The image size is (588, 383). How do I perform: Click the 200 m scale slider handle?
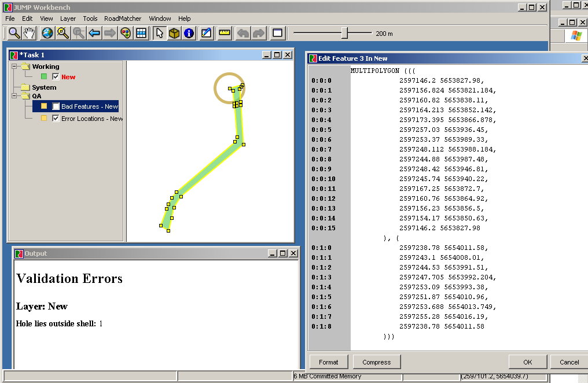(344, 33)
